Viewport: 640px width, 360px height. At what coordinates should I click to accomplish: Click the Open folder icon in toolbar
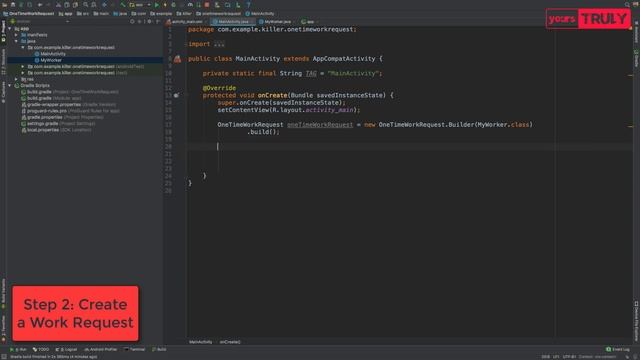coord(5,5)
